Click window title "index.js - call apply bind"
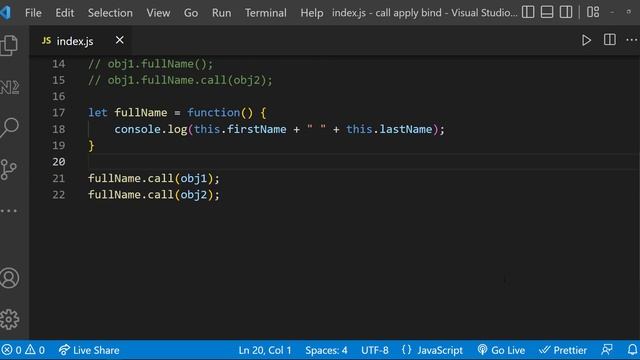Screen dimensions: 640x360 click(x=387, y=13)
